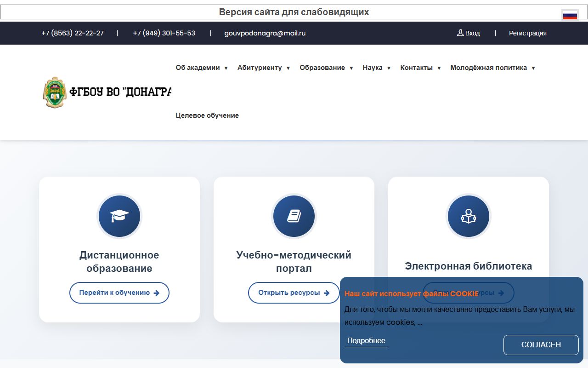Expand the Об академии dropdown arrow

pyautogui.click(x=226, y=68)
